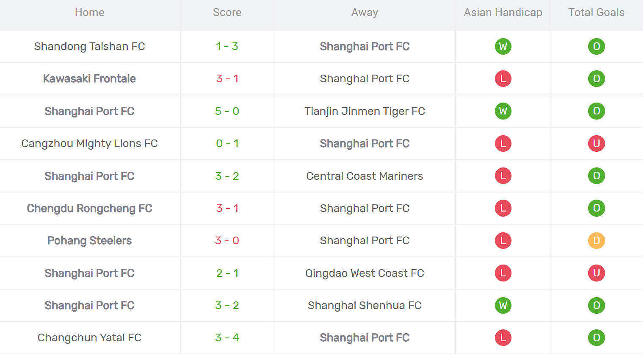Click the Asian Handicap column header
644x354 pixels.
pos(503,12)
